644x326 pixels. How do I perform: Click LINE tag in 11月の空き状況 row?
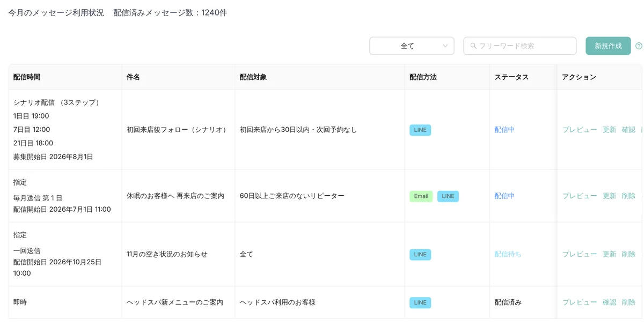pyautogui.click(x=420, y=254)
